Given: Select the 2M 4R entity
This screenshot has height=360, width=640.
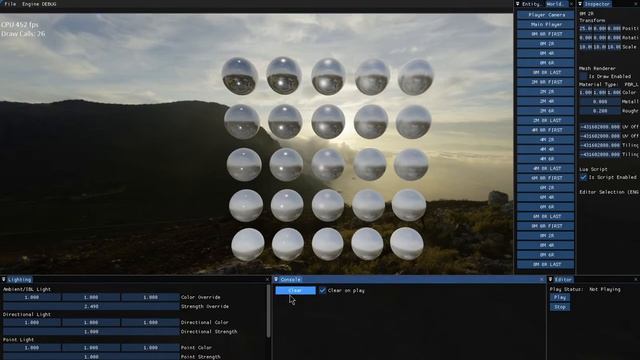Looking at the screenshot, I should (x=546, y=101).
